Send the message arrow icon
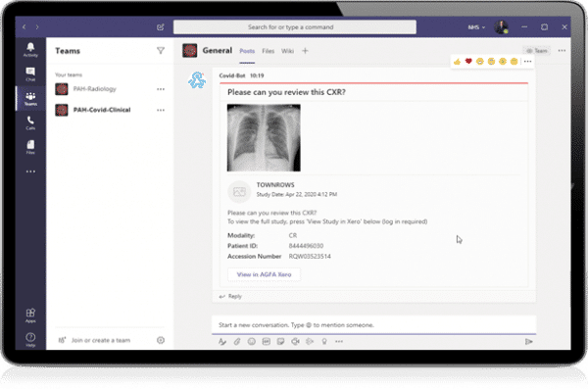Screen dimensions: 588x389 529,341
